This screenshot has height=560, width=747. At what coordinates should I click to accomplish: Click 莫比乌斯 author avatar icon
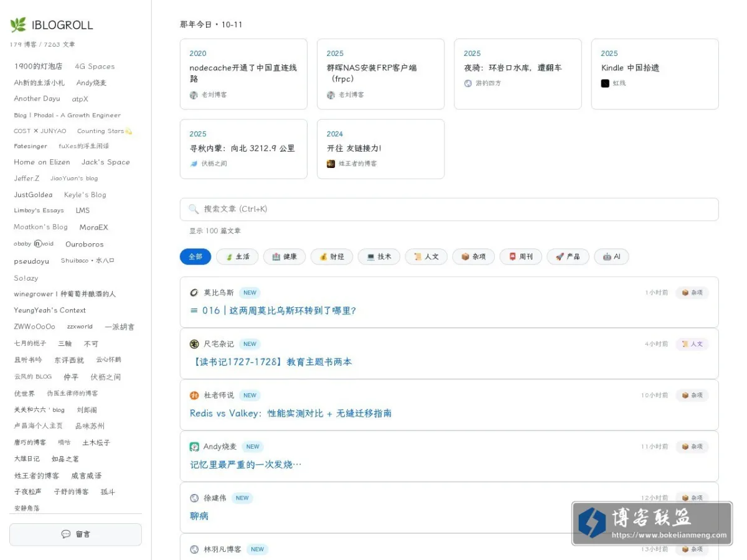pos(194,292)
